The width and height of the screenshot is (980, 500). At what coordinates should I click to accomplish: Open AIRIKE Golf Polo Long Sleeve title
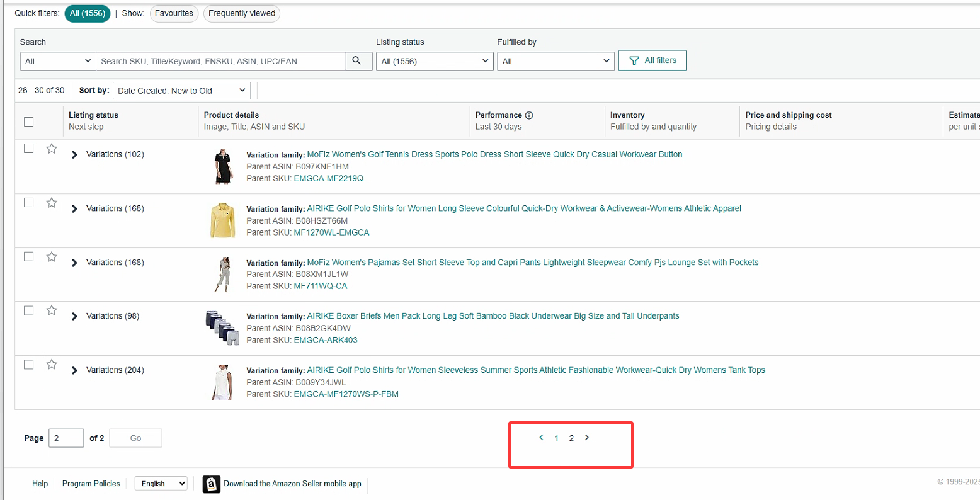(524, 208)
